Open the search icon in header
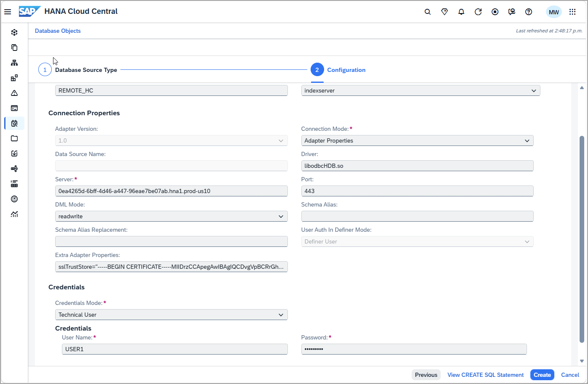Image resolution: width=588 pixels, height=384 pixels. [x=428, y=12]
